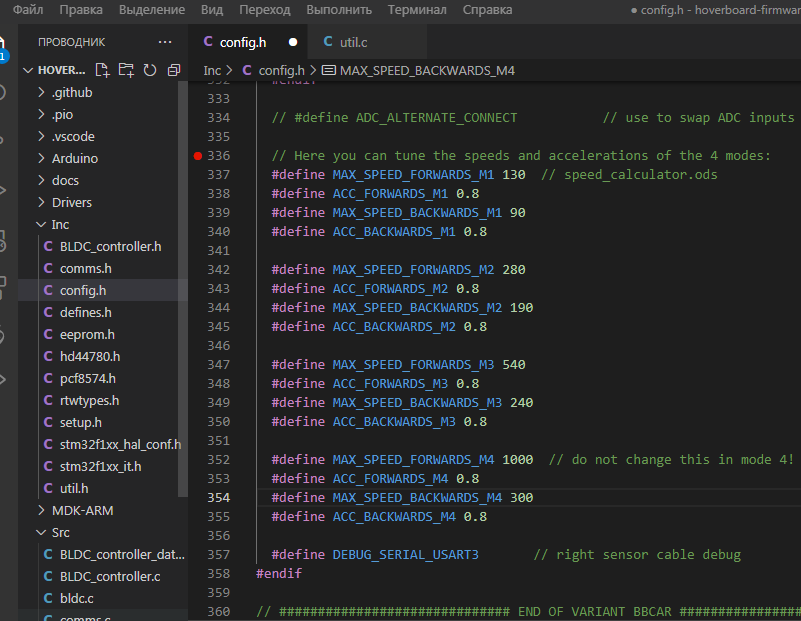Click the Explorer panel vertical scrollbar

click(182, 290)
